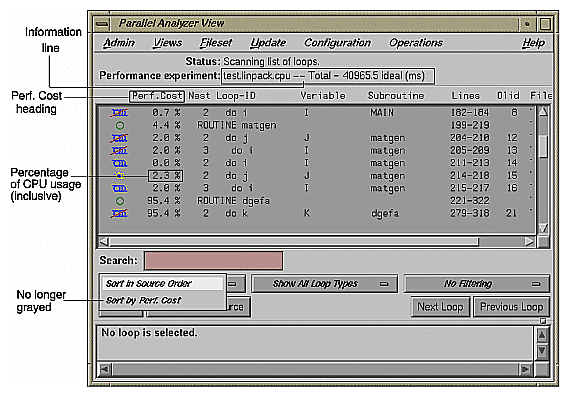Click the loop icon on lines 204-210 row
The image size is (570, 397).
[119, 138]
